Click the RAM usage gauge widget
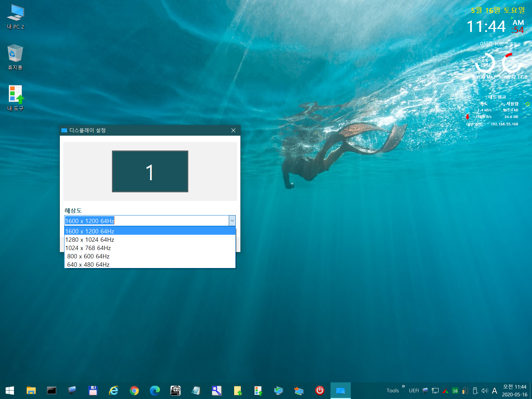The image size is (532, 399). [512, 63]
